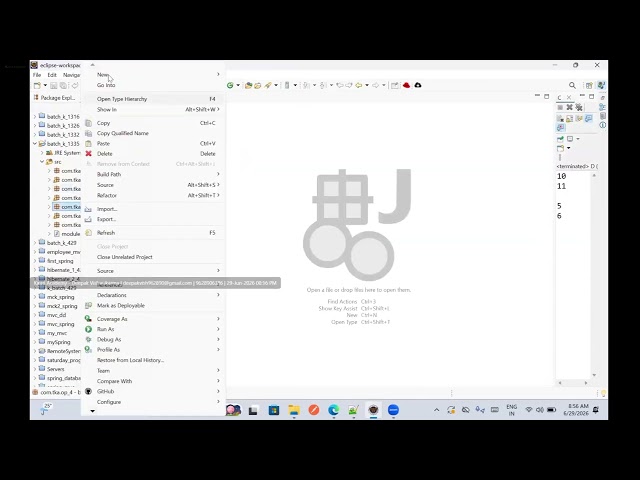Click the context menu scroll-down arrow
This screenshot has height=480, width=640.
tap(93, 411)
